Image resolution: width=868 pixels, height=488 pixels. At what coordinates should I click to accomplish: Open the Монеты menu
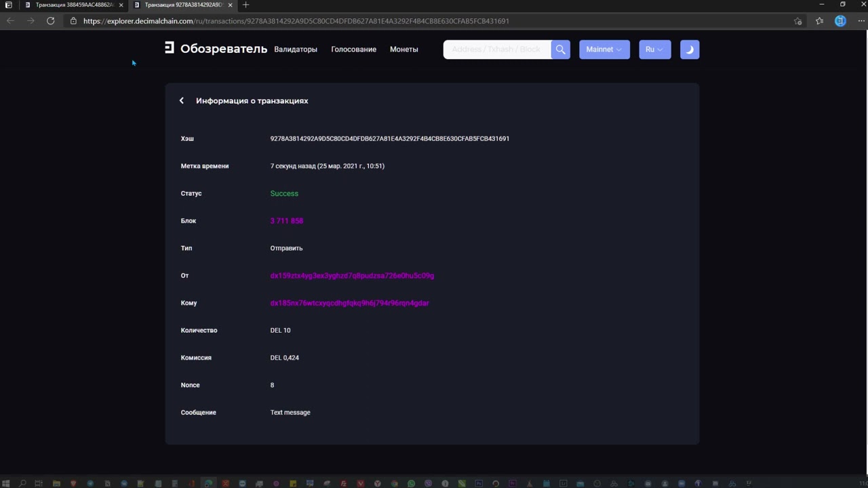point(403,49)
